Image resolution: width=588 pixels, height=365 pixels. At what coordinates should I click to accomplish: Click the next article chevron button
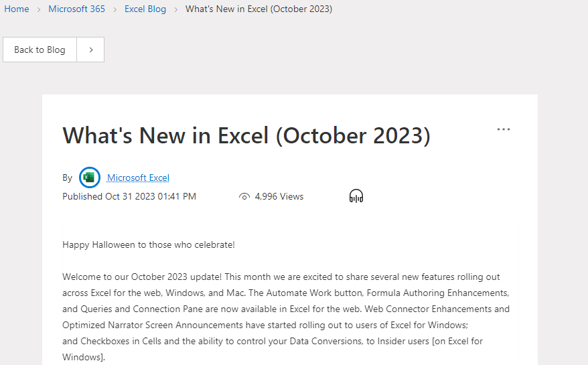tap(91, 50)
